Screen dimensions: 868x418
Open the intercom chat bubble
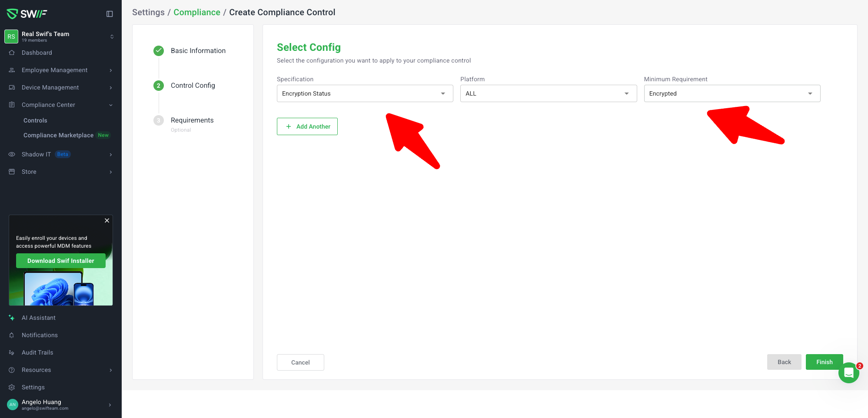click(848, 372)
